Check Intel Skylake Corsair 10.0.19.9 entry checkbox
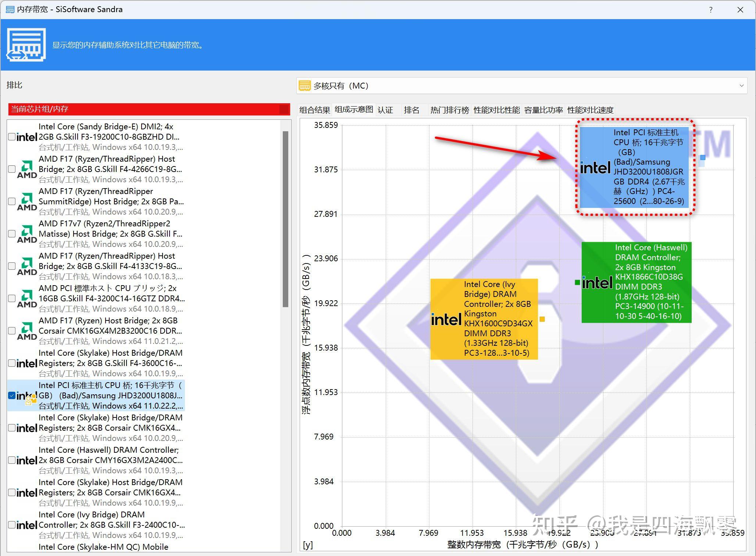Image resolution: width=756 pixels, height=556 pixels. [x=12, y=492]
